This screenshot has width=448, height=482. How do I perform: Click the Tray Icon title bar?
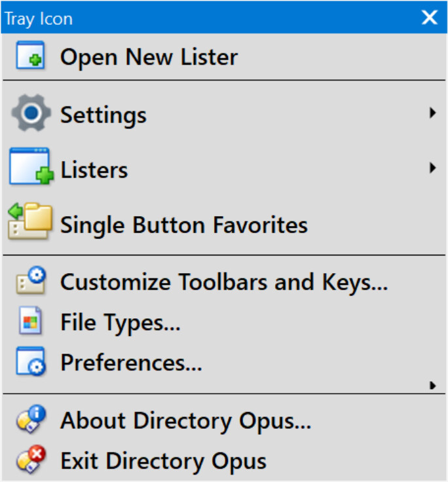point(196,18)
